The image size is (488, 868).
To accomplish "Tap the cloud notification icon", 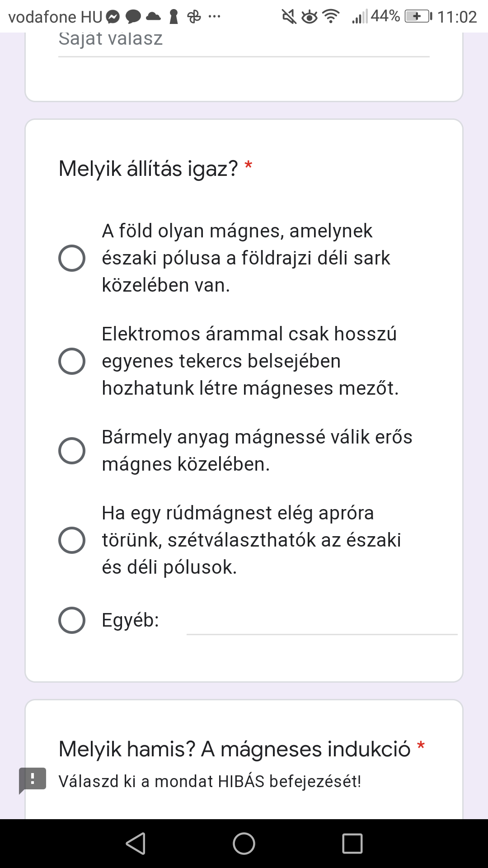I will 153,17.
